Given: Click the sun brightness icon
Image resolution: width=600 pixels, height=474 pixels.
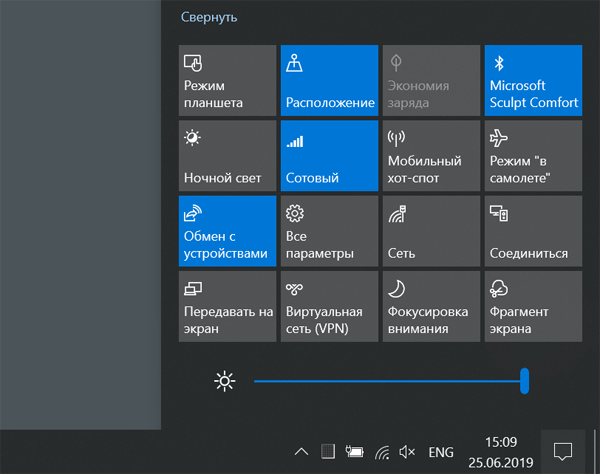Looking at the screenshot, I should click(x=225, y=381).
